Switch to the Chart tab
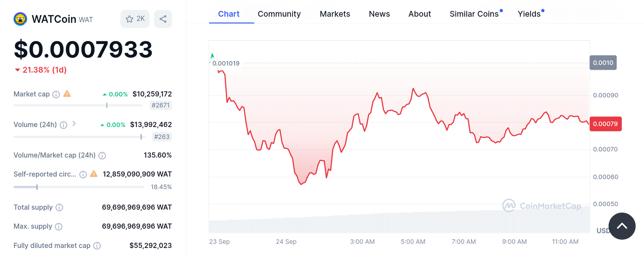The width and height of the screenshot is (644, 256). click(x=229, y=14)
